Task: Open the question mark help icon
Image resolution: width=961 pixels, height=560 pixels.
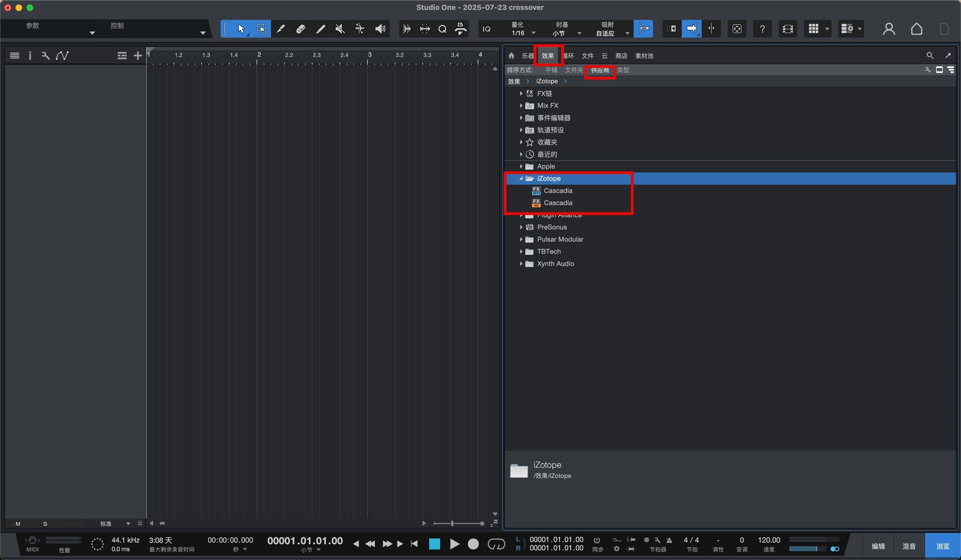Action: click(762, 29)
